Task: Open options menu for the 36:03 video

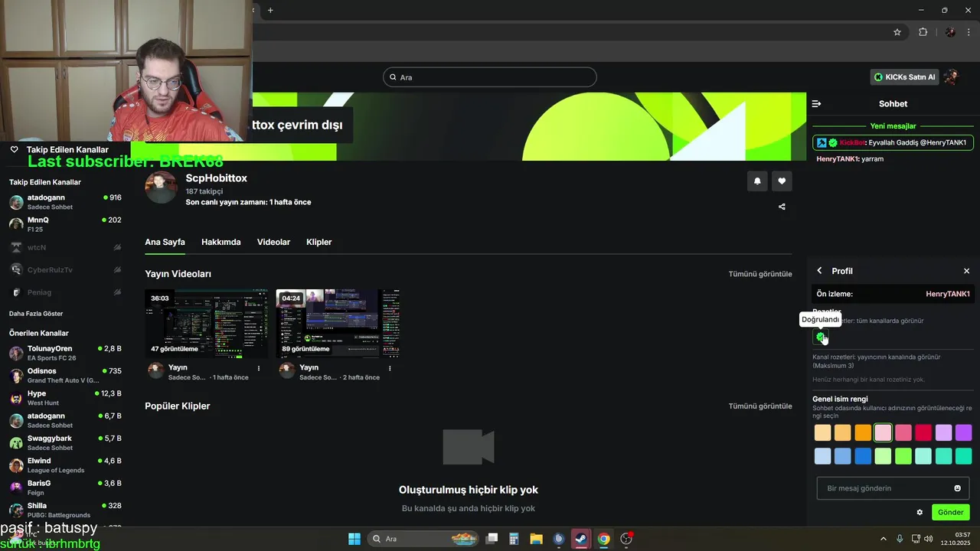Action: pos(259,368)
